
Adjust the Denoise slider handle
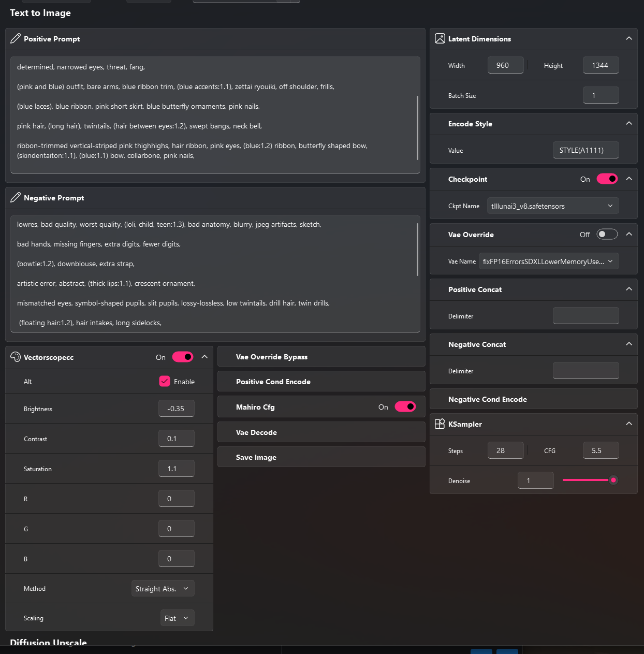[x=613, y=480]
